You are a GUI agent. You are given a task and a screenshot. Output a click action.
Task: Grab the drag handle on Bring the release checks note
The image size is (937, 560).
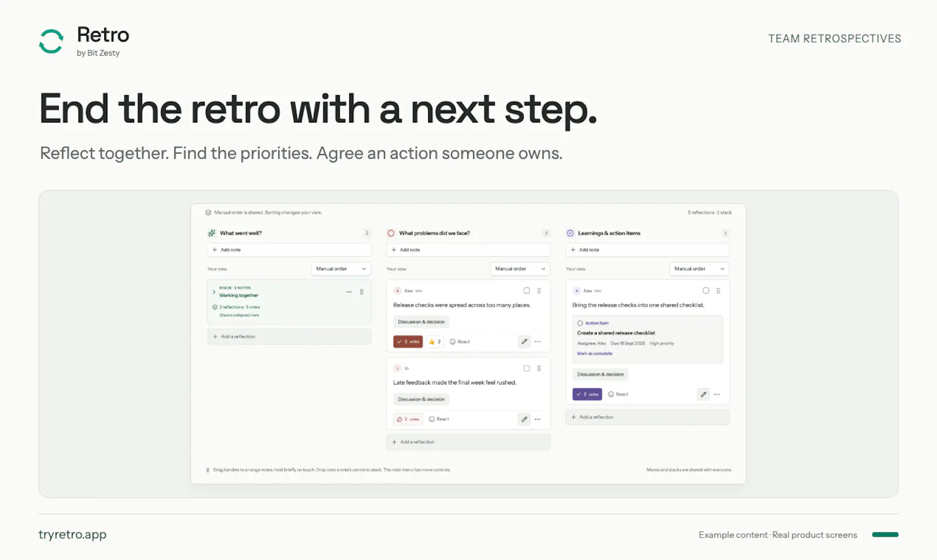click(718, 291)
